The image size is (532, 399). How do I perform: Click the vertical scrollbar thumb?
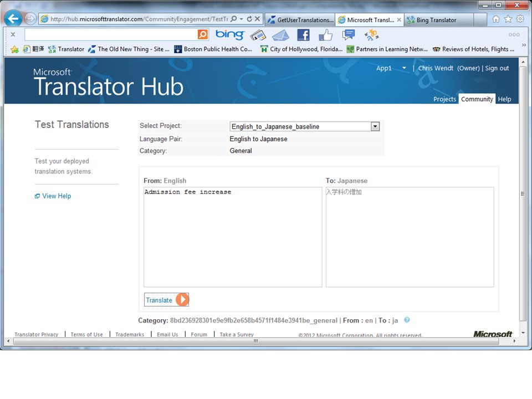(523, 194)
